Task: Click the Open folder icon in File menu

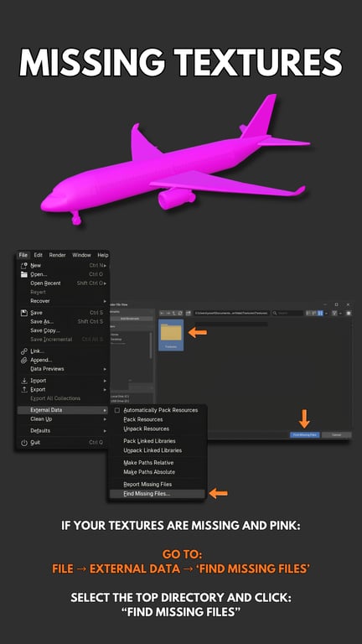Action: (23, 274)
